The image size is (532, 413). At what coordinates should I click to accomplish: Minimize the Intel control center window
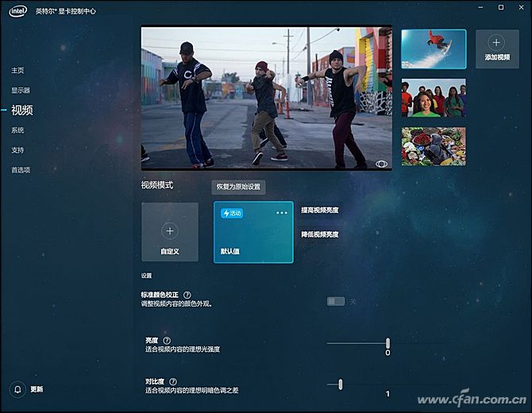point(480,7)
